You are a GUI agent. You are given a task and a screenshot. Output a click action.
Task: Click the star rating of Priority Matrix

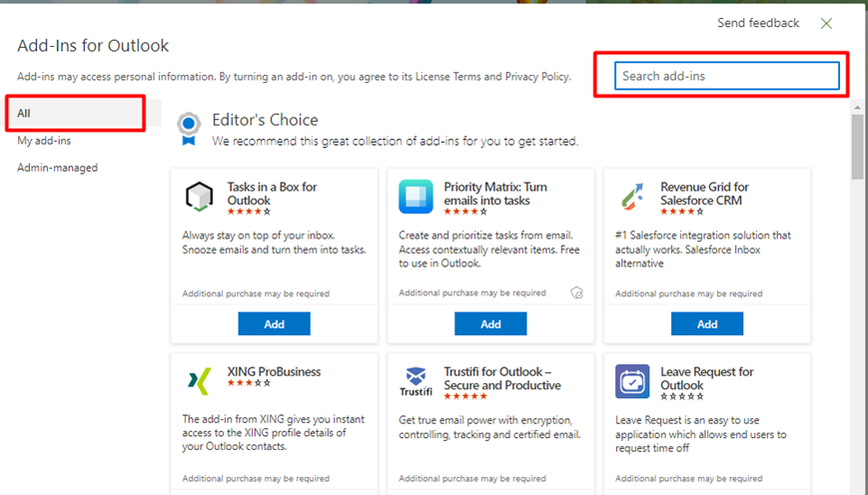pyautogui.click(x=465, y=212)
